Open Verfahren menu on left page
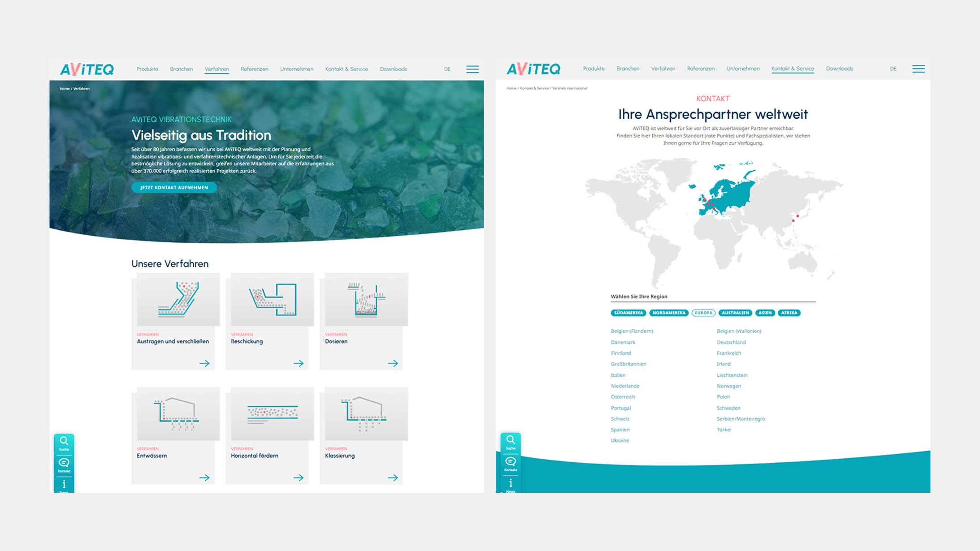 coord(217,69)
